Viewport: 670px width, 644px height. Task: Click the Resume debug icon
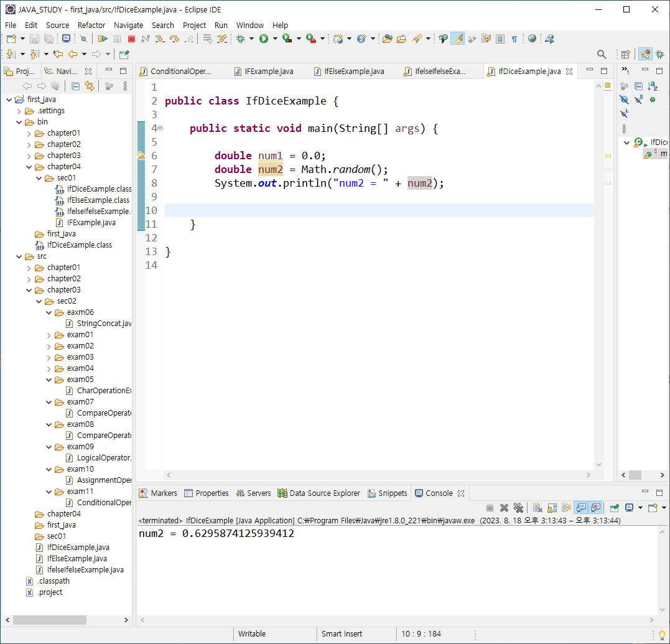(103, 39)
